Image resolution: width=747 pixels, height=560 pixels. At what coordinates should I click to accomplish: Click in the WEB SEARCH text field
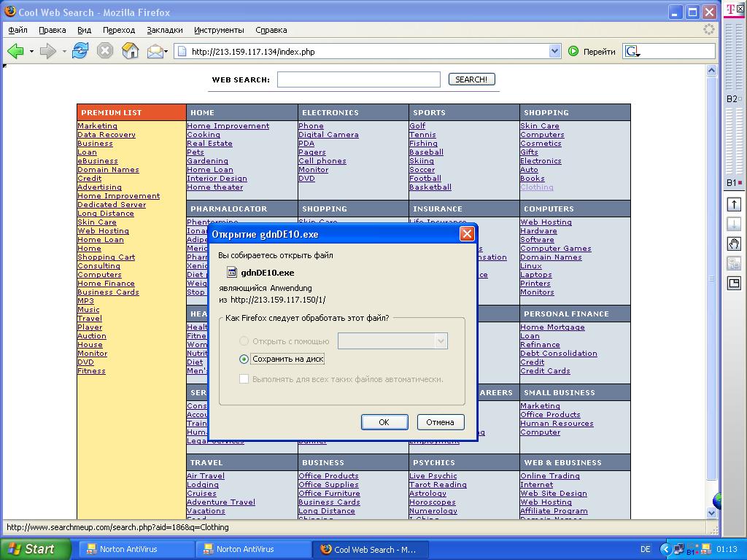click(x=359, y=79)
